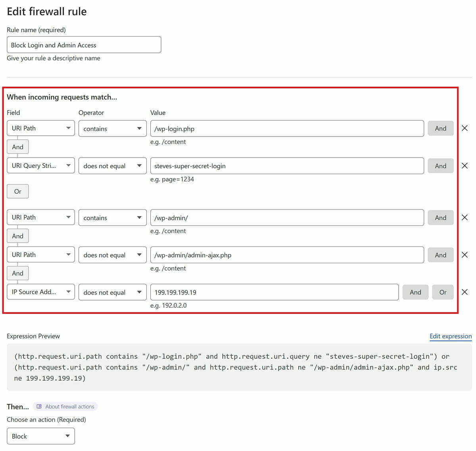Click the And connector below the /wp-login.php field
Screen dimensions: 476x451
point(18,147)
